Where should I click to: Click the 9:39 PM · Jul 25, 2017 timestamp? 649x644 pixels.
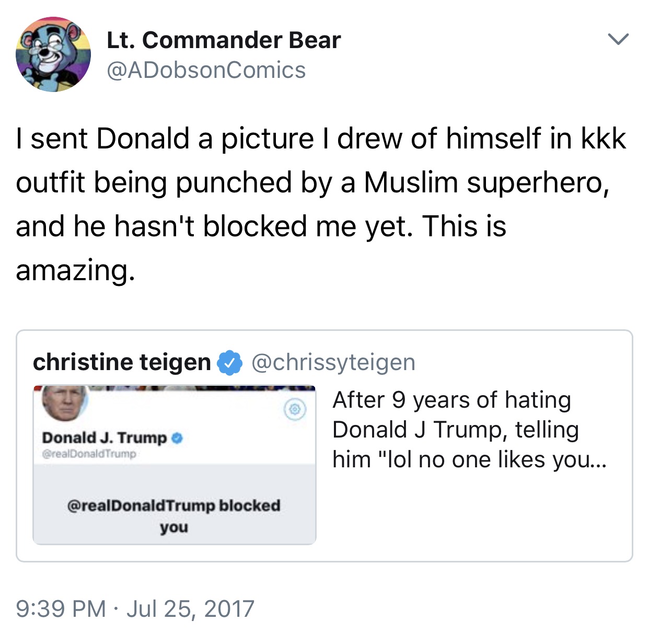(135, 609)
